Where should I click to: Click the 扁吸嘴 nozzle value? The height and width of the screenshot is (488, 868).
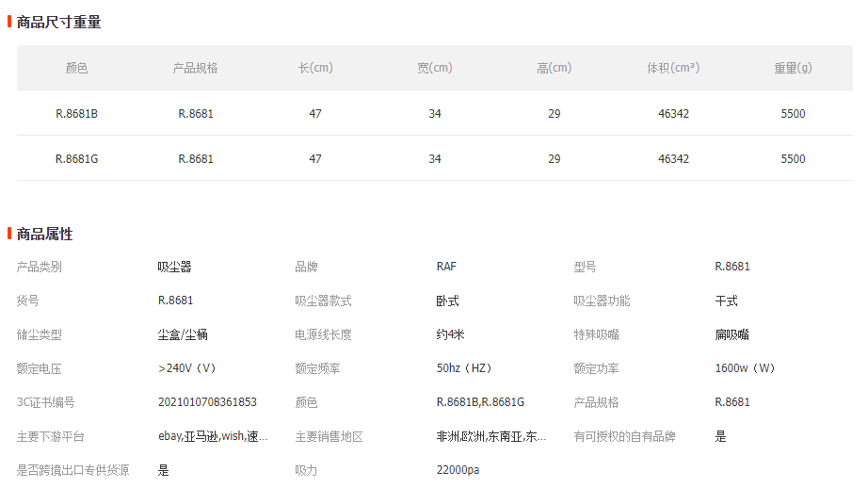[731, 334]
